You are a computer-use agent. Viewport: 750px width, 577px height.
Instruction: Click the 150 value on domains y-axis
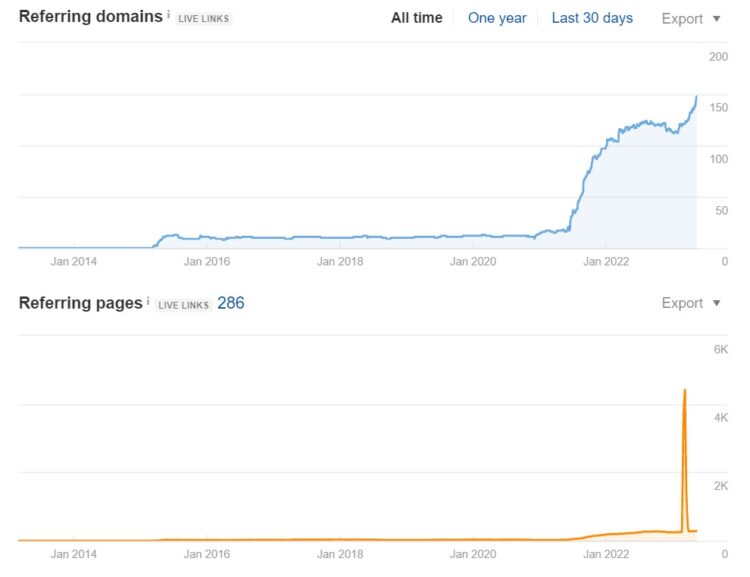coord(718,108)
